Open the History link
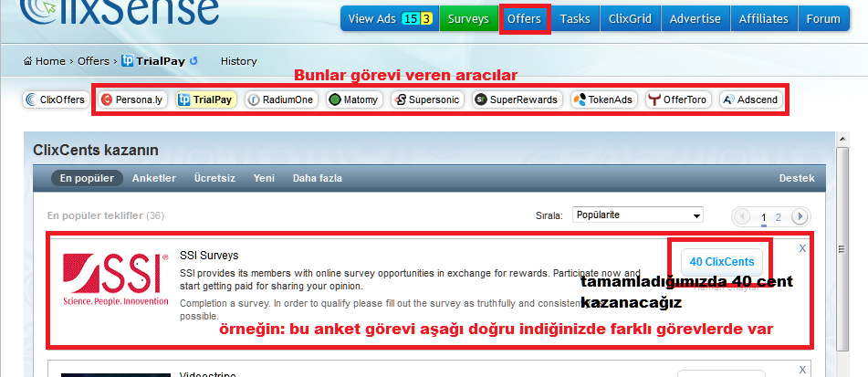This screenshot has height=377, width=868. coord(238,61)
